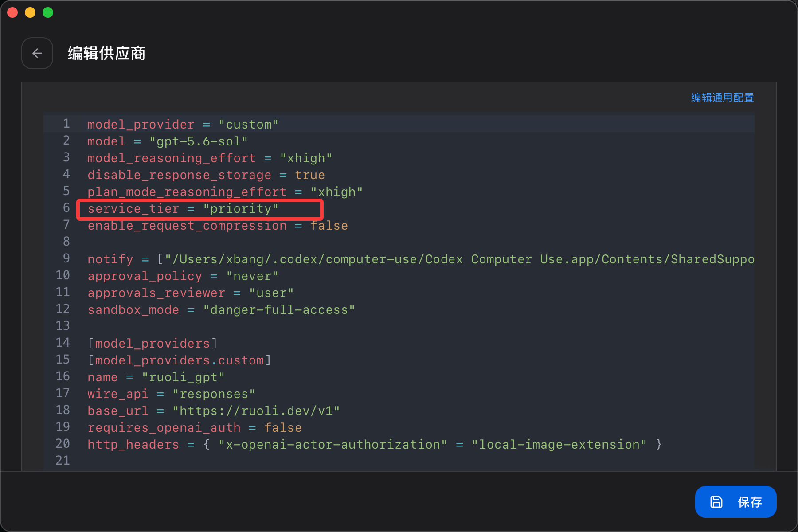This screenshot has width=798, height=532.
Task: Click line number 8 in gutter
Action: pyautogui.click(x=66, y=241)
